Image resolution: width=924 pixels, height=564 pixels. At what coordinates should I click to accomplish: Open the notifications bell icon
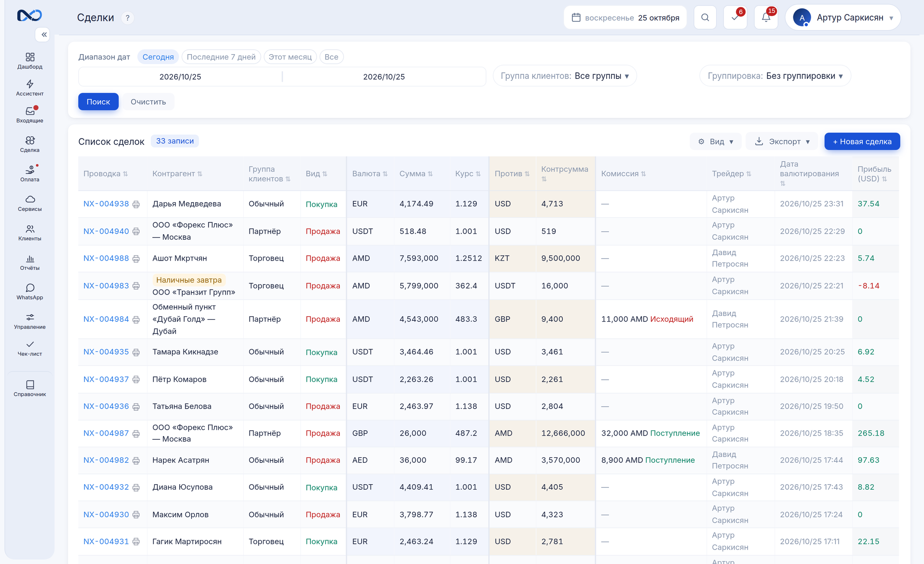point(766,18)
